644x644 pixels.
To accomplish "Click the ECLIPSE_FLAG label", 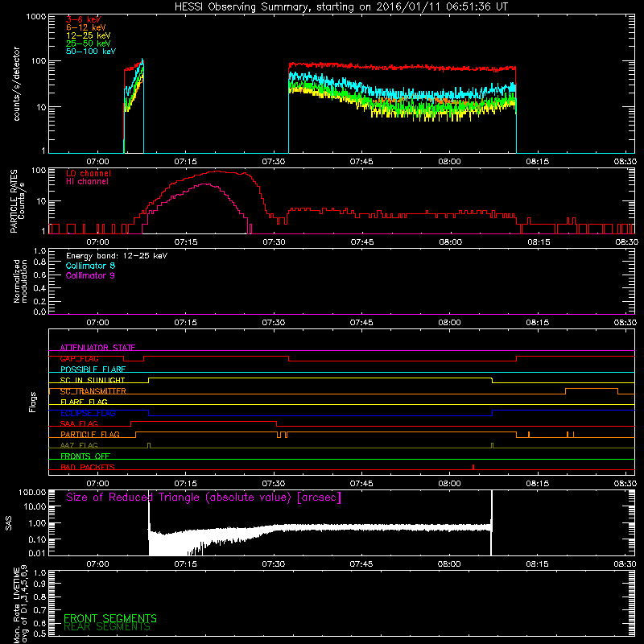I will (x=88, y=413).
